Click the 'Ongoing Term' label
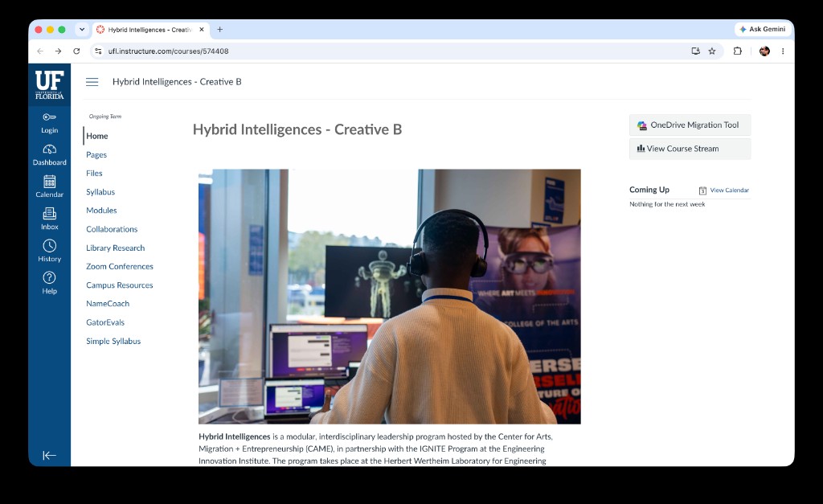 (105, 117)
